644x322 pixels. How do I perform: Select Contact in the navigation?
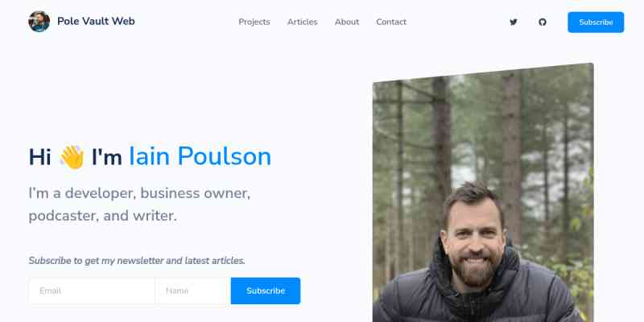(x=391, y=22)
